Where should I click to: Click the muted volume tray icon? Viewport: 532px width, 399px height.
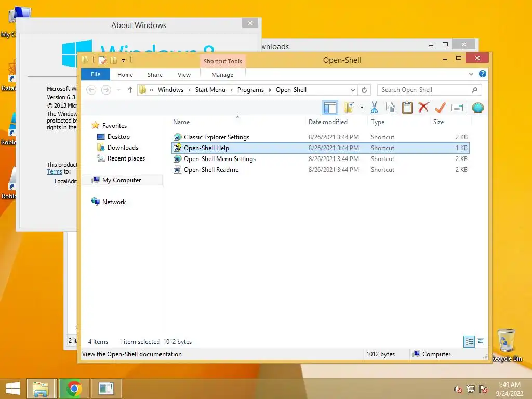click(458, 390)
